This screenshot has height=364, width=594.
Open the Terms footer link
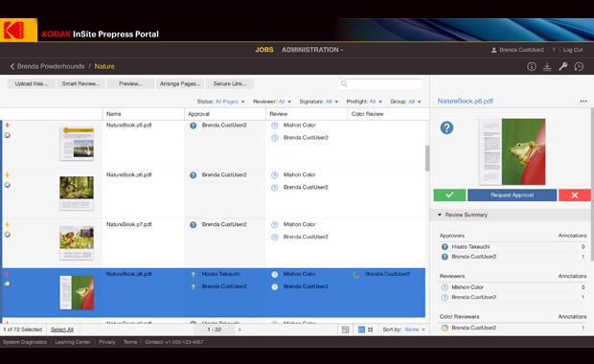tap(130, 342)
